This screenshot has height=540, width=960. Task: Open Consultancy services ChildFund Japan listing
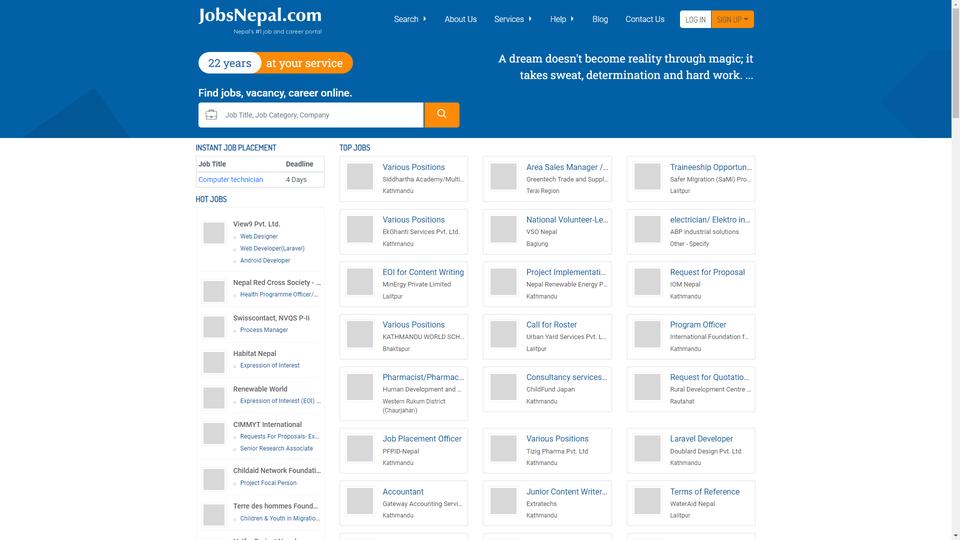click(566, 377)
